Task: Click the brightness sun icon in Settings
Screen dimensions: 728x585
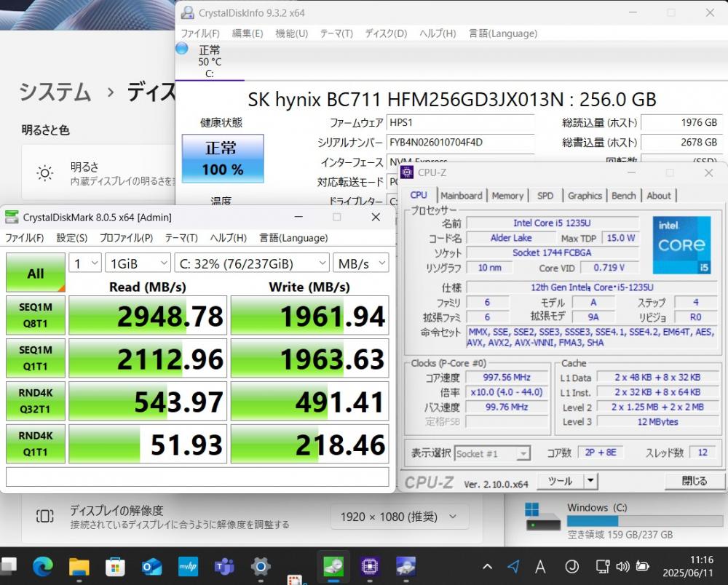Action: point(44,173)
